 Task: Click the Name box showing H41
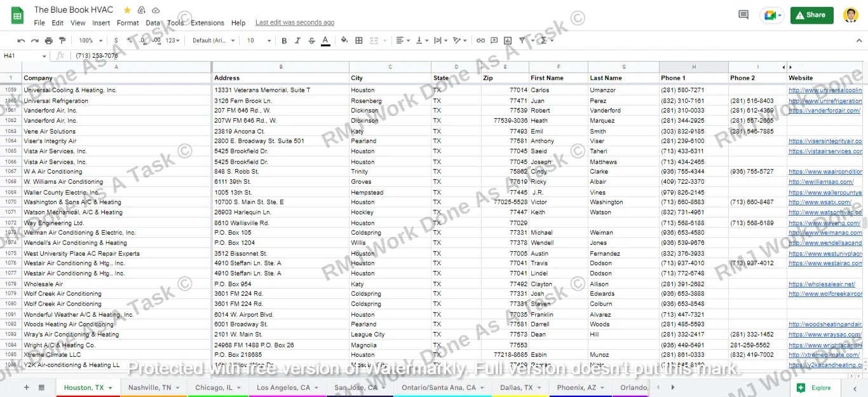(x=25, y=56)
